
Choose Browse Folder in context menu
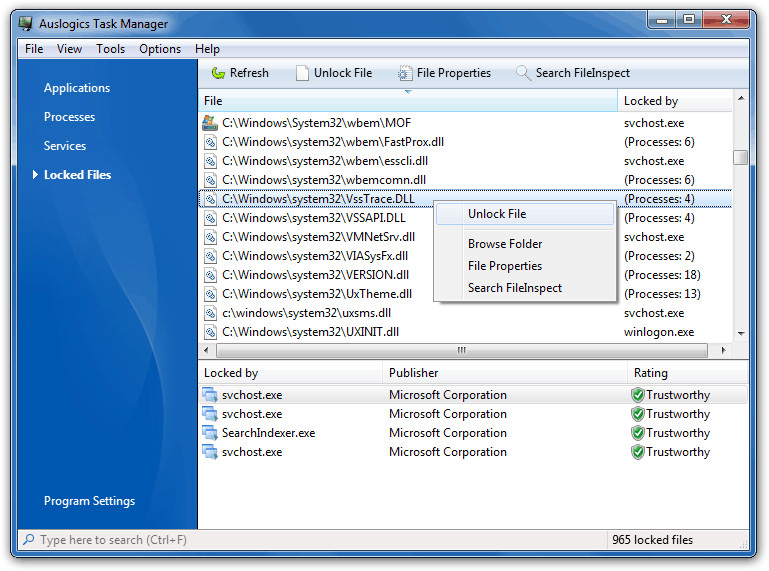tap(525, 244)
